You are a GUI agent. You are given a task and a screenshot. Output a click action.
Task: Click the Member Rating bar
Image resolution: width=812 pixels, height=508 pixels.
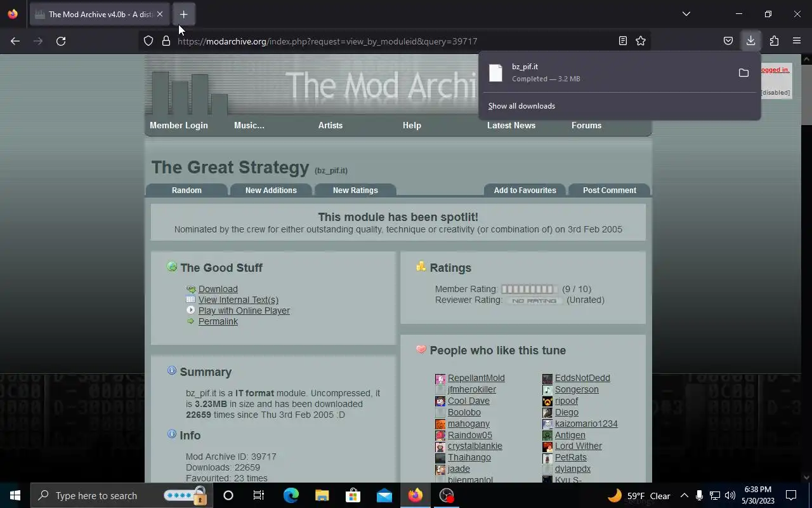click(x=530, y=289)
